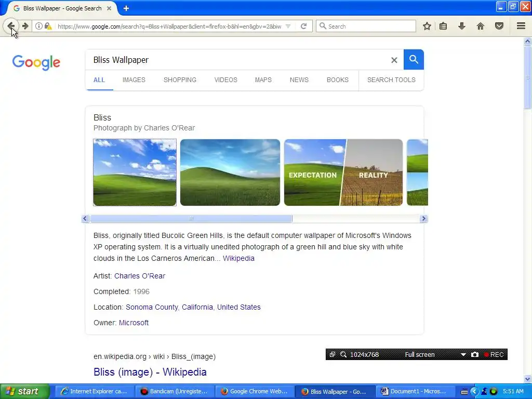Bookmark this page with star icon
Viewport: 532px width, 399px height.
point(427,26)
